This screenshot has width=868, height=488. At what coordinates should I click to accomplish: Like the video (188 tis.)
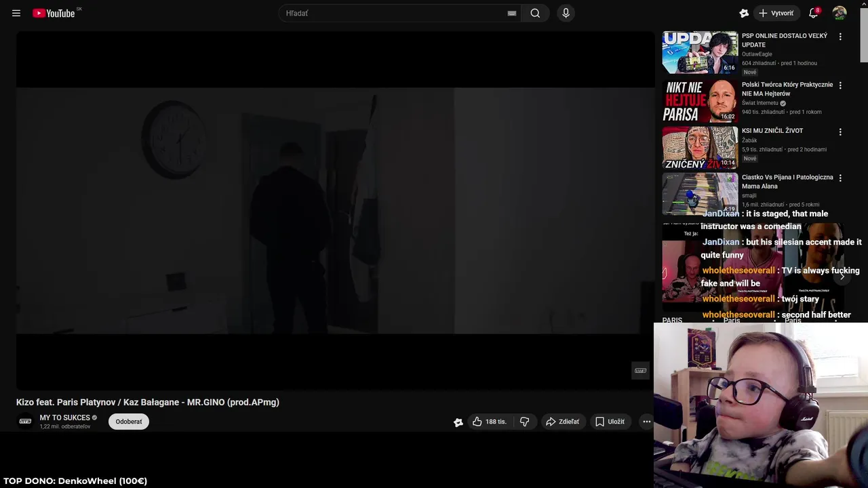[x=490, y=422]
